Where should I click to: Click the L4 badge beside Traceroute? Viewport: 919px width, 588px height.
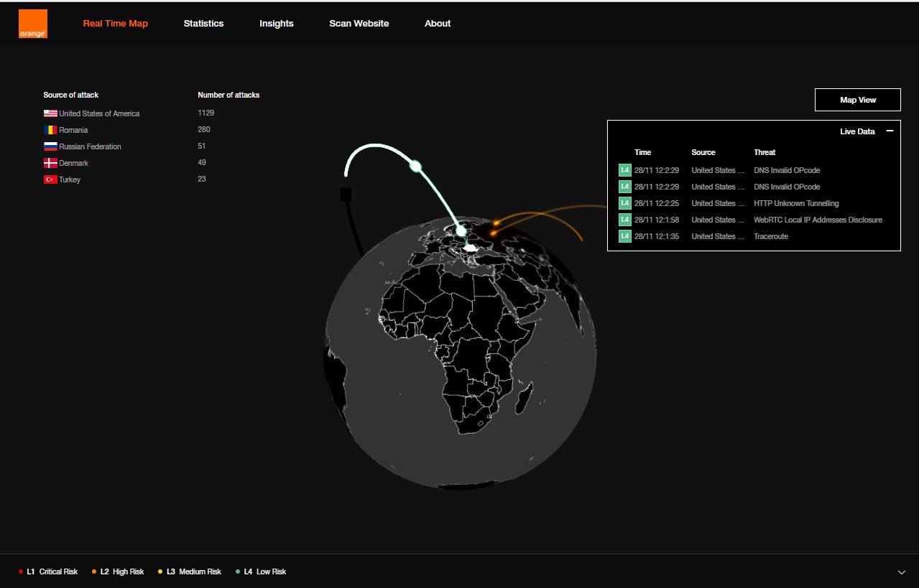pos(624,236)
